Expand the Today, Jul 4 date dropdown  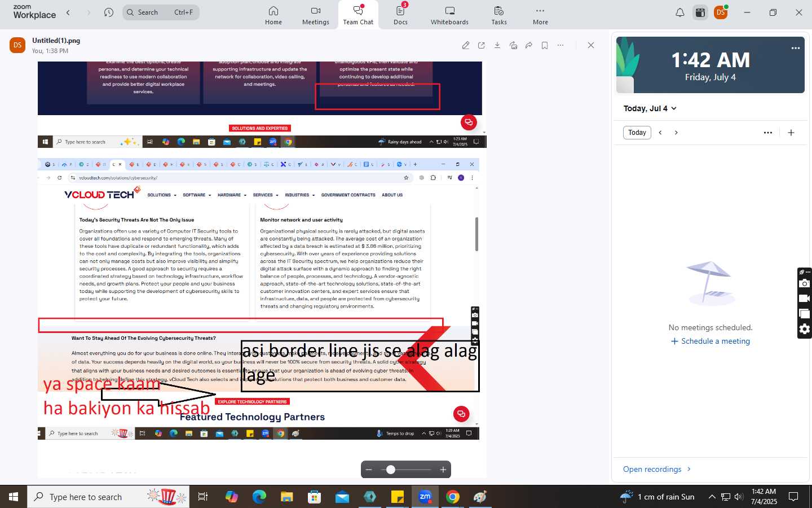pyautogui.click(x=650, y=108)
